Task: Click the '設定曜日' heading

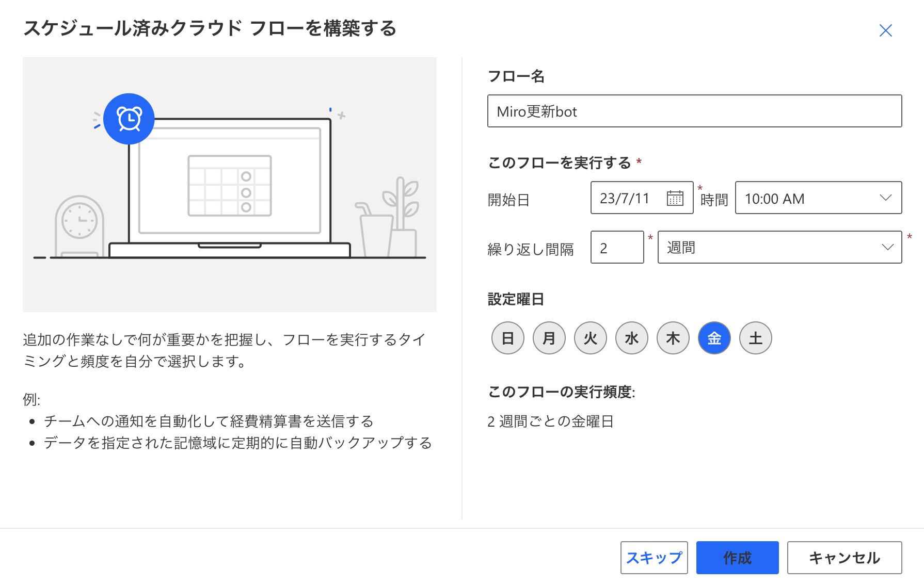Action: click(516, 299)
